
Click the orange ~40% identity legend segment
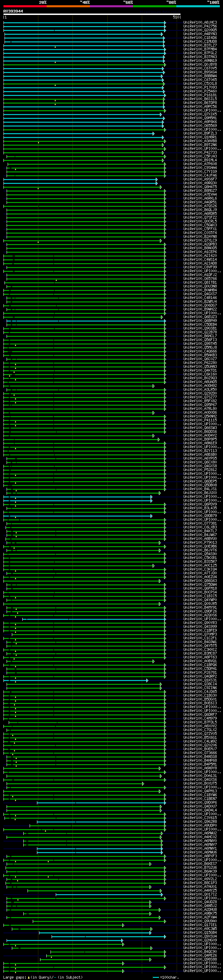pos(68,6)
